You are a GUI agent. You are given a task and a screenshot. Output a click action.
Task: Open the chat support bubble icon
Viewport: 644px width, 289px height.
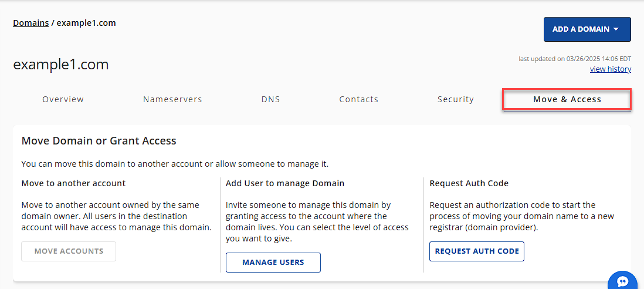point(624,281)
